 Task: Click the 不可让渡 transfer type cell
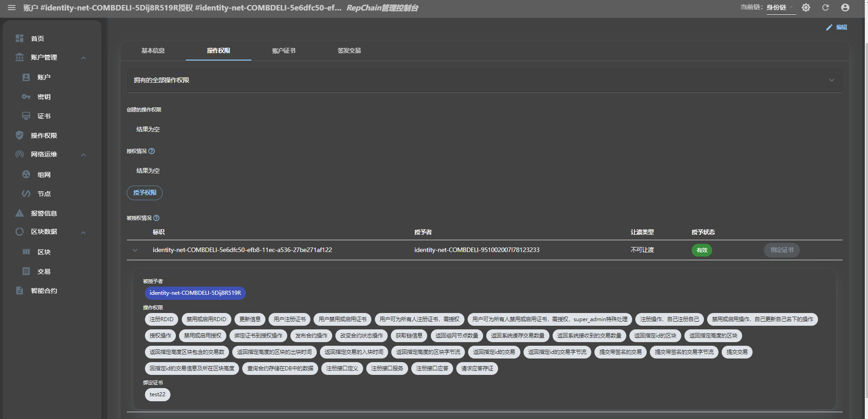click(642, 250)
